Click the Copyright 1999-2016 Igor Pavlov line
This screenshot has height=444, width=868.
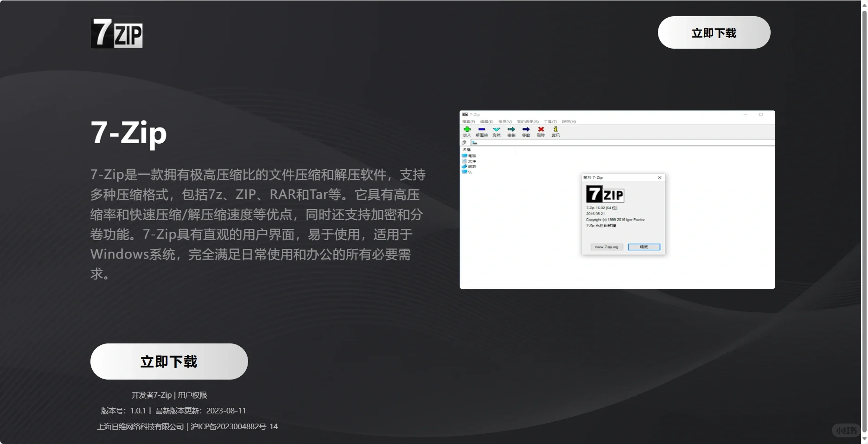pos(615,220)
